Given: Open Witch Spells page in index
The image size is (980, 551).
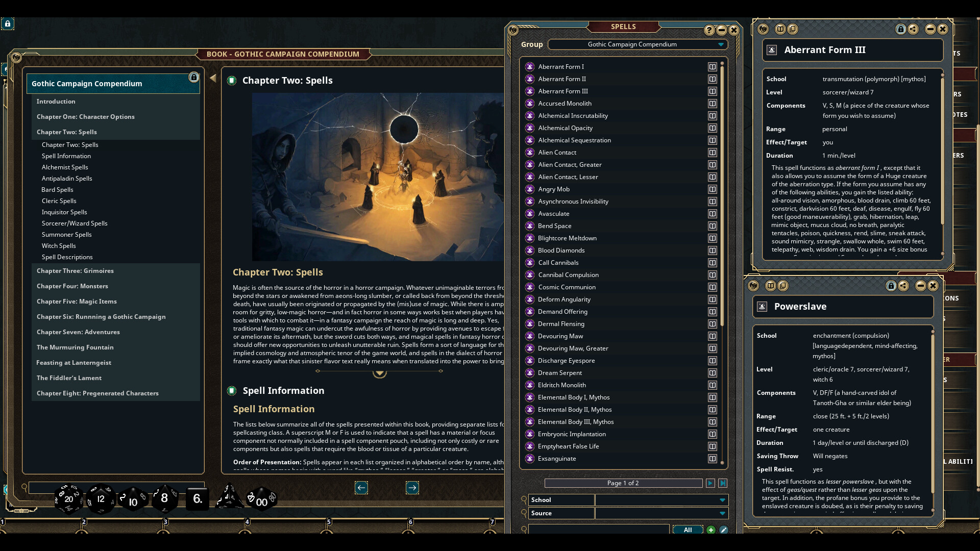Looking at the screenshot, I should point(59,246).
